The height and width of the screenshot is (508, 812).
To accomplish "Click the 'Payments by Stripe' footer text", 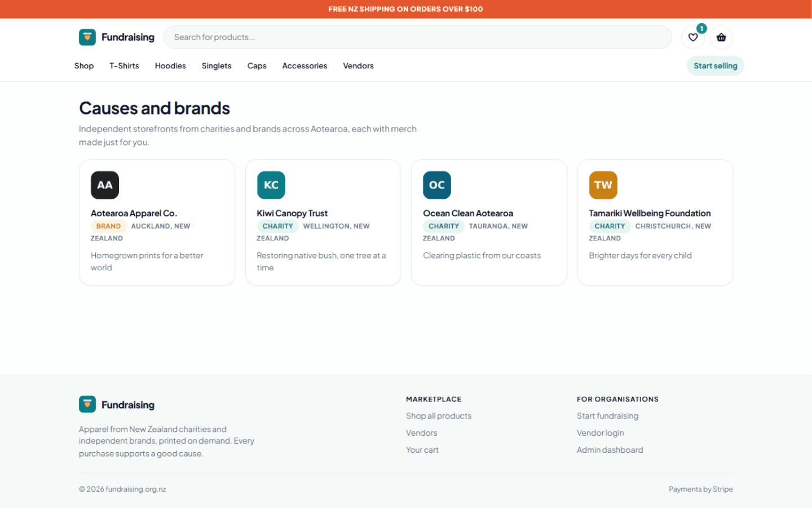I will [x=701, y=489].
